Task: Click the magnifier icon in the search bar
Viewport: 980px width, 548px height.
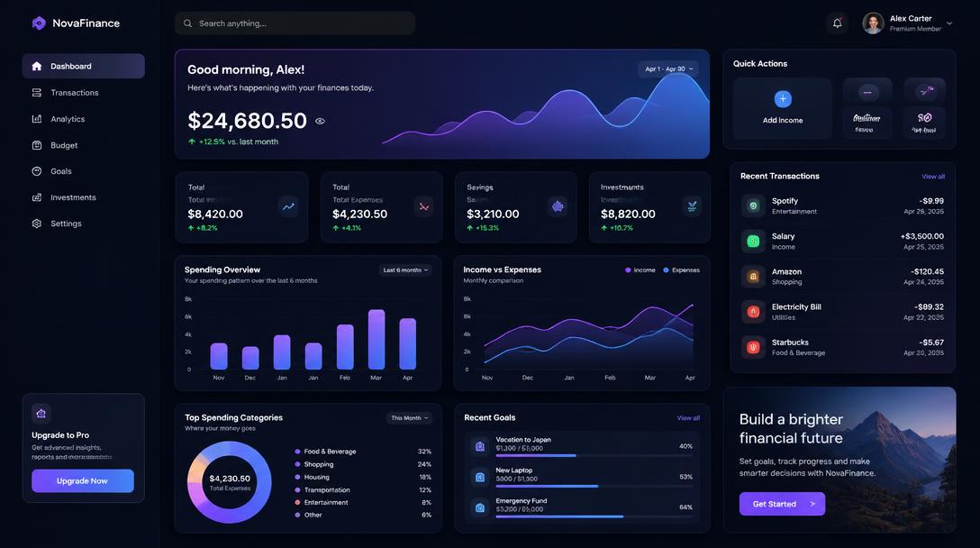Action: [x=187, y=23]
